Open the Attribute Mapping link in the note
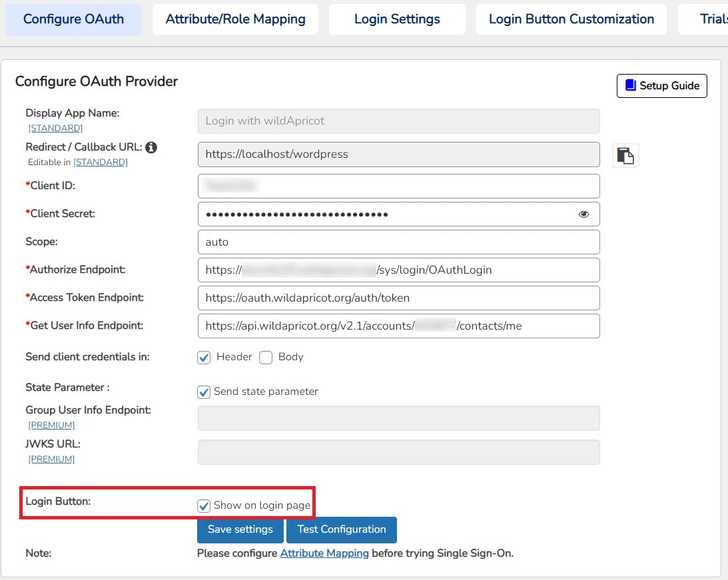 tap(324, 553)
